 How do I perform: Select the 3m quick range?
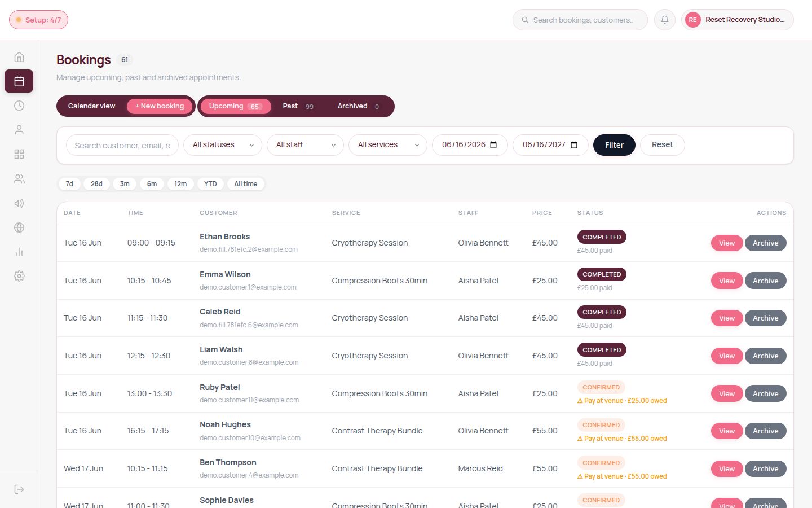click(125, 184)
